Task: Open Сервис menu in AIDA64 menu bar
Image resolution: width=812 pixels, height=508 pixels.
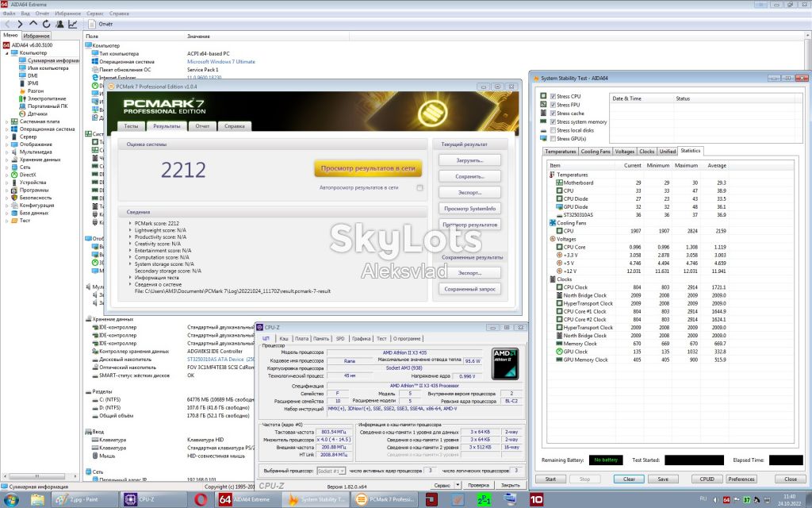Action: [x=95, y=13]
